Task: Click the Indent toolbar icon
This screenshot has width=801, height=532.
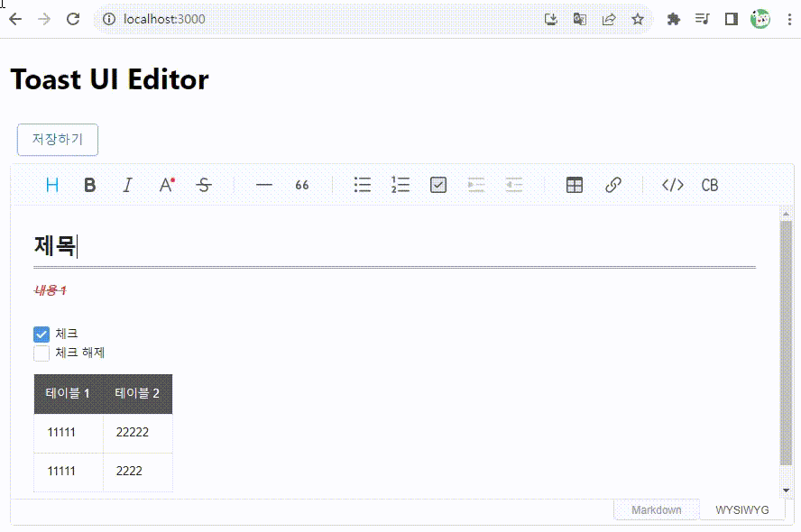Action: coord(476,185)
